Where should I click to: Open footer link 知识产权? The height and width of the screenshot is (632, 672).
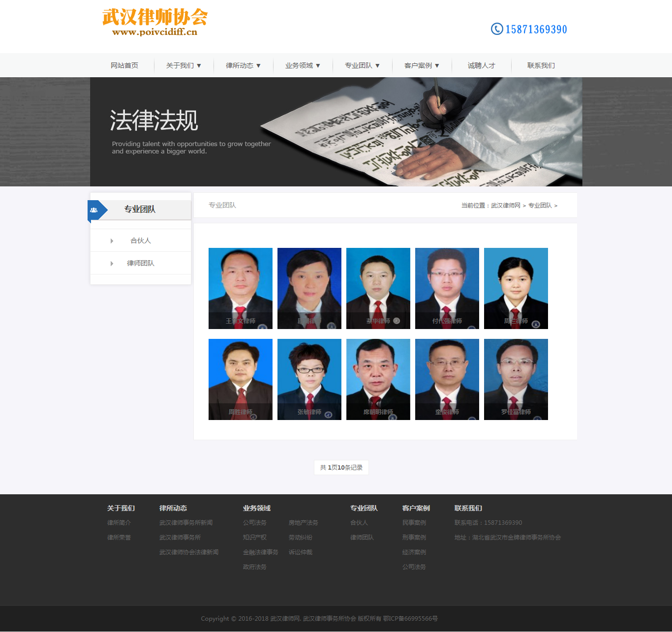click(x=255, y=538)
